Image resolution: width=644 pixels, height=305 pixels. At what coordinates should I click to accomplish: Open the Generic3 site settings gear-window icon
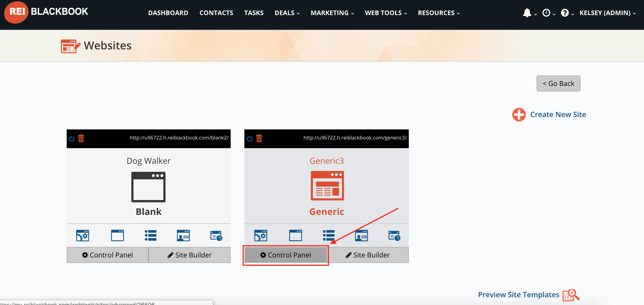261,235
